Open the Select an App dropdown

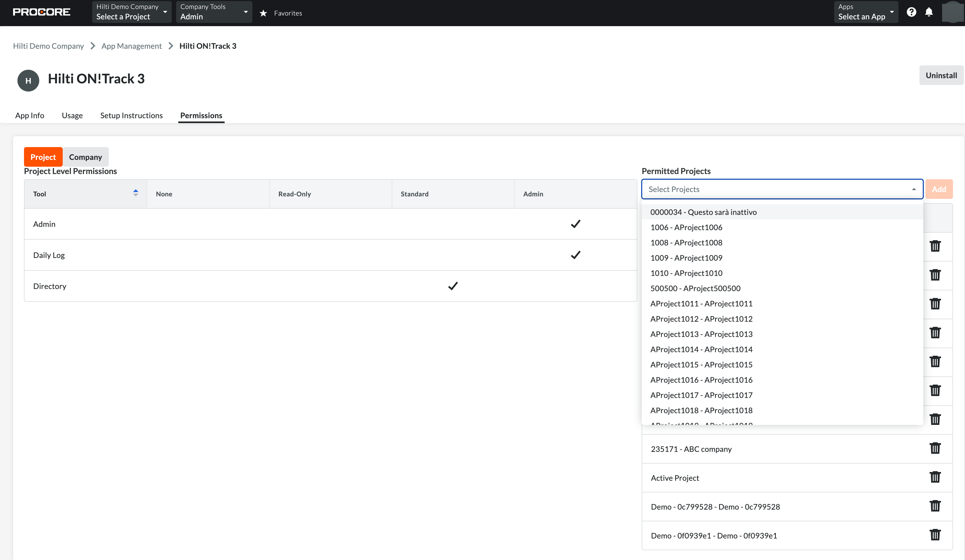pyautogui.click(x=866, y=12)
